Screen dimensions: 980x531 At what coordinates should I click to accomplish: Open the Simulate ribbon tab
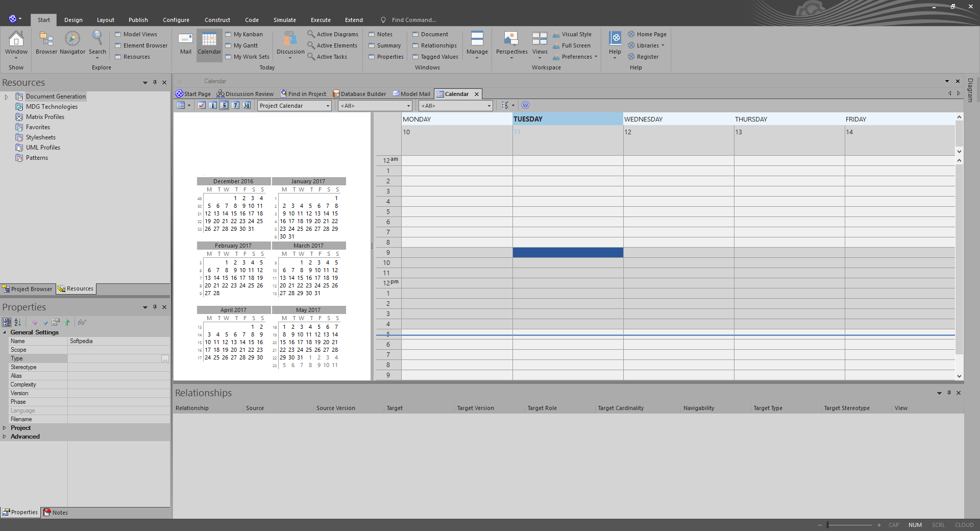[x=285, y=20]
